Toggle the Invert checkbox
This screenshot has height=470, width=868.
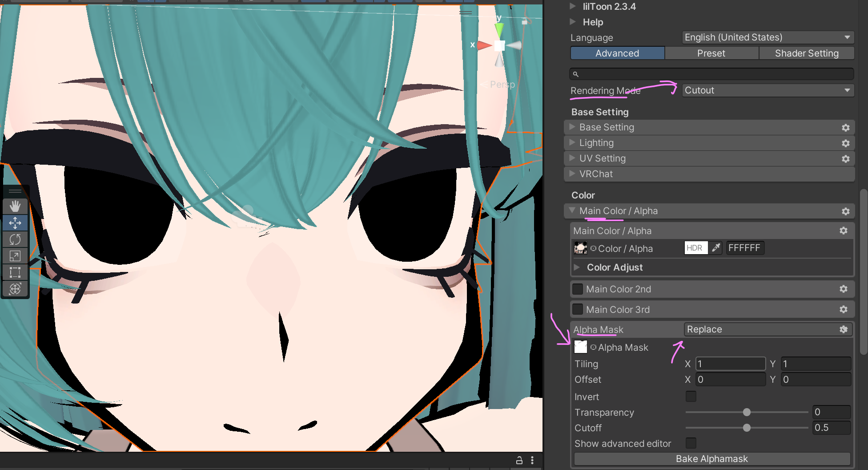tap(691, 397)
